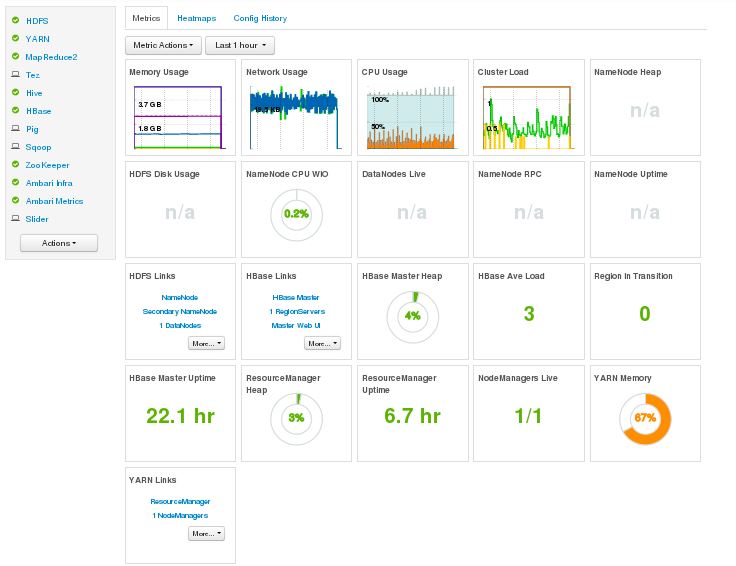Viewport: 736px width, 566px height.
Task: Click the ResourceManager link in YARN Links
Action: point(180,501)
